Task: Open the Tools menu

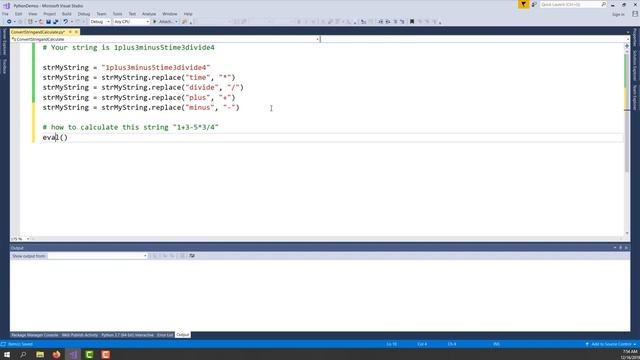Action: click(118, 14)
